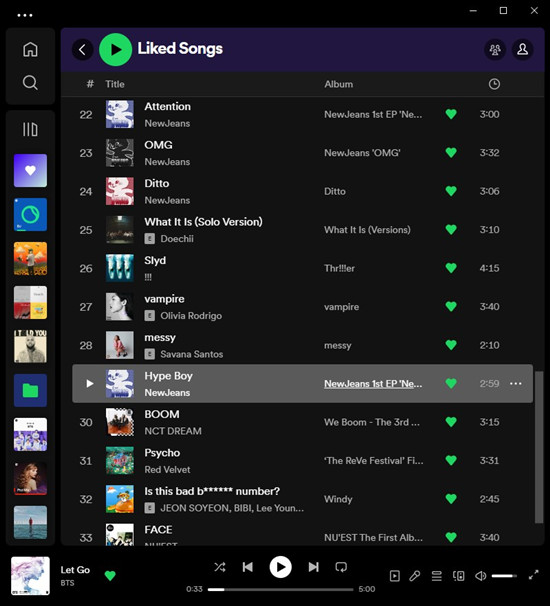Play the Liked Songs playlist
The width and height of the screenshot is (550, 606).
point(116,49)
